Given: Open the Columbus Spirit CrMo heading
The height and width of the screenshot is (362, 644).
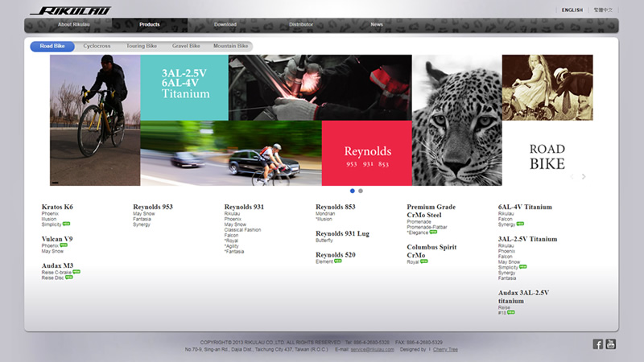Looking at the screenshot, I should (x=431, y=251).
